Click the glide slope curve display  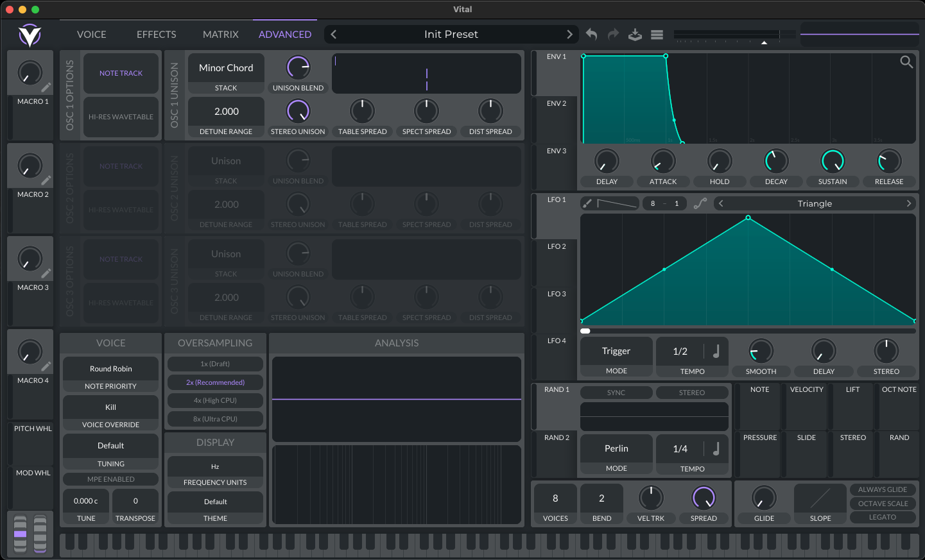820,498
